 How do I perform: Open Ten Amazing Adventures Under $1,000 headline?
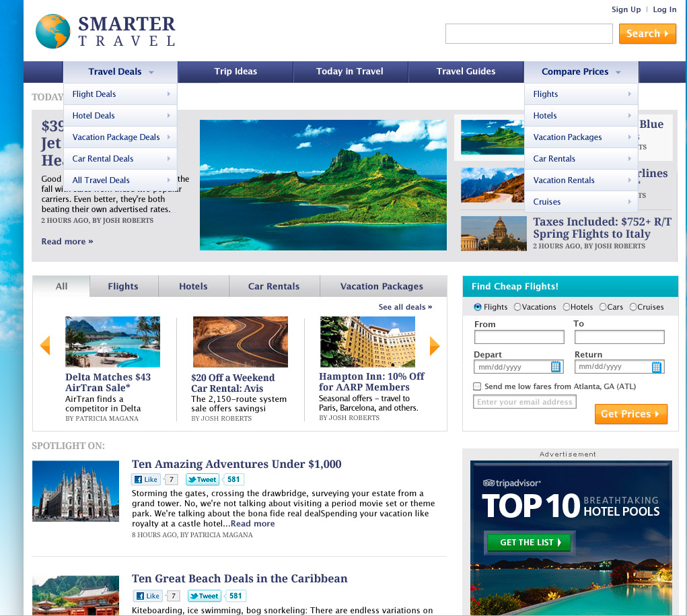pyautogui.click(x=237, y=464)
